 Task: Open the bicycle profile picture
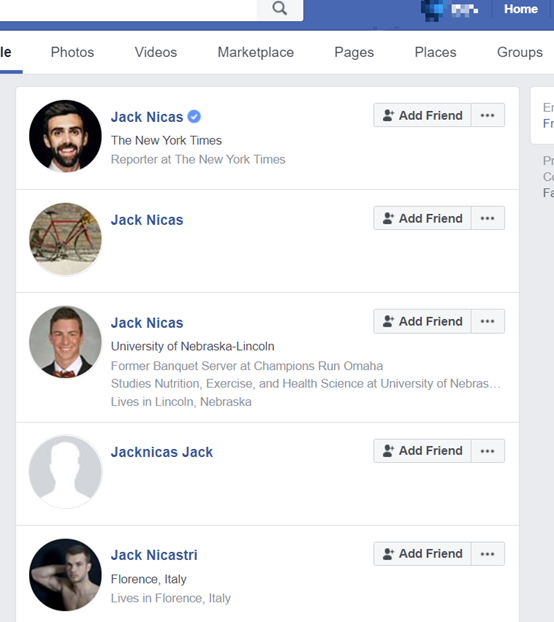65,239
